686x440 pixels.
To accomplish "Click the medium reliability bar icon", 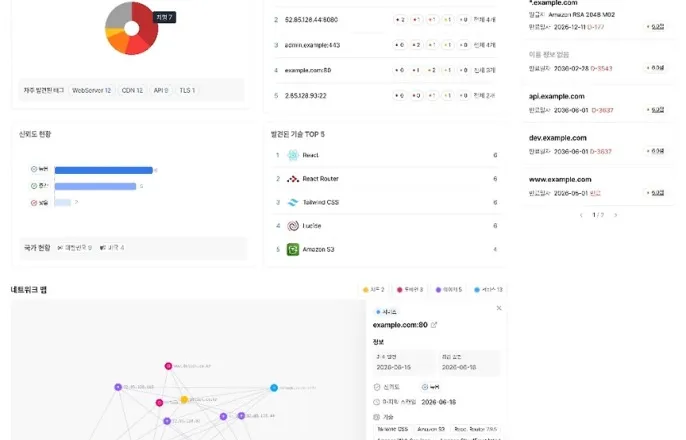I will 34,186.
